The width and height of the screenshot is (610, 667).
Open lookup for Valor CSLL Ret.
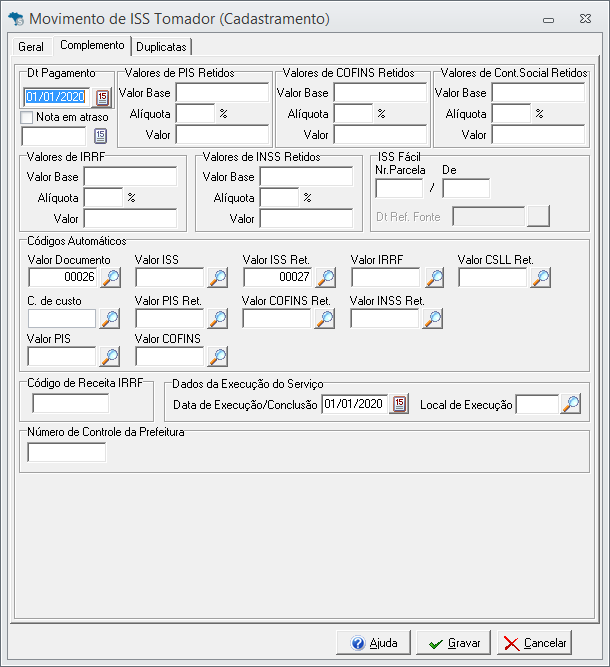click(541, 277)
